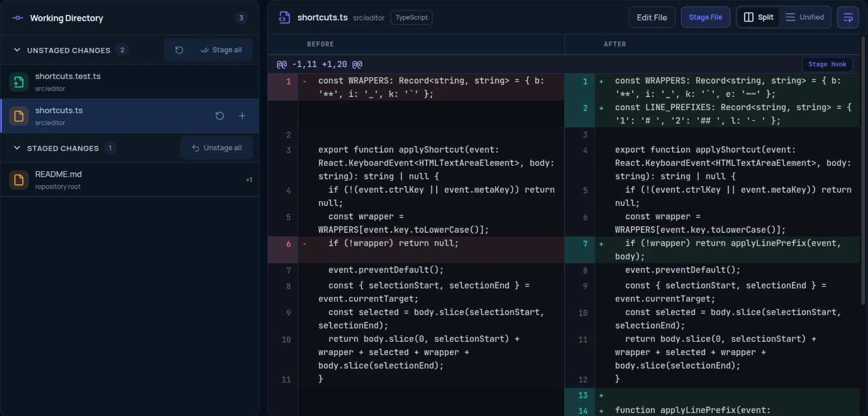Select the shortcuts.ts unstaged file row
Image resolution: width=868 pixels, height=416 pixels.
point(129,116)
